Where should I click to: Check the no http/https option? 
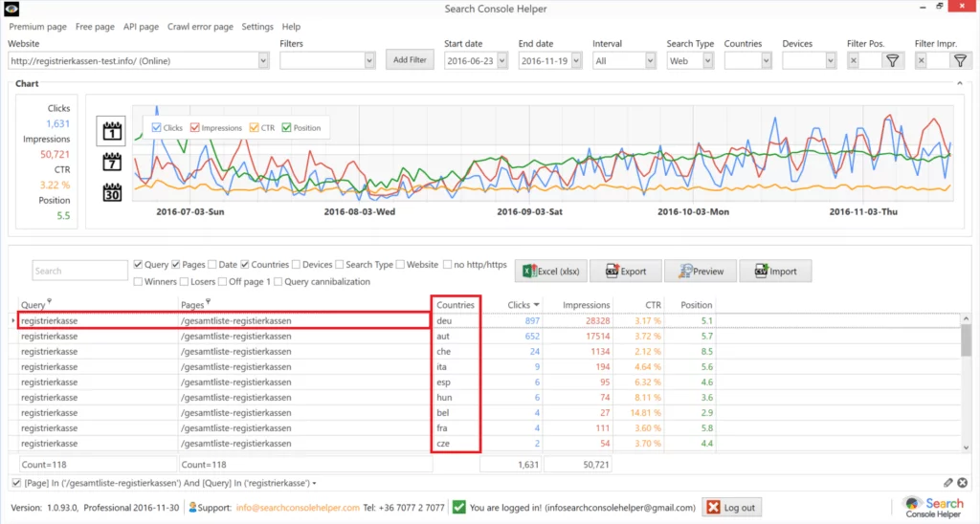click(x=448, y=264)
